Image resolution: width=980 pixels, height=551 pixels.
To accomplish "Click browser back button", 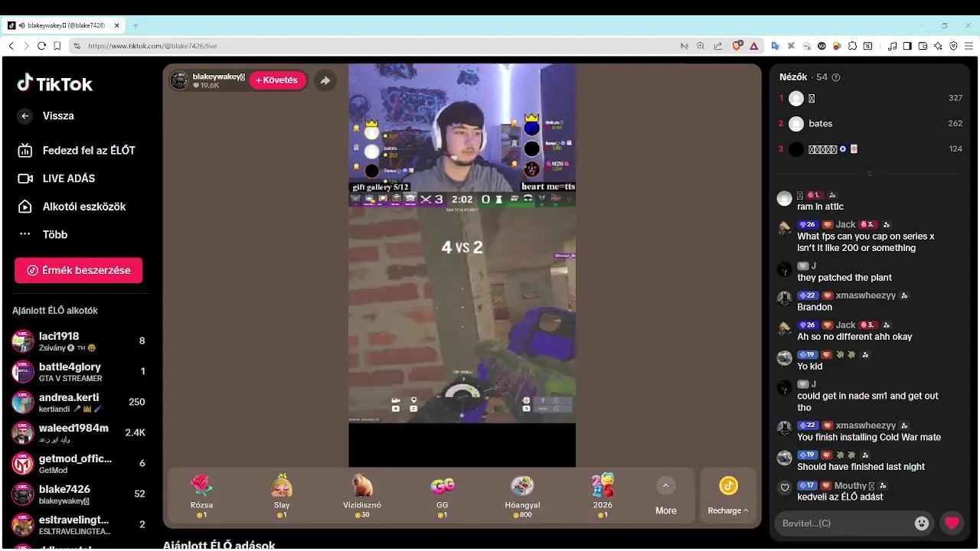I will point(11,46).
